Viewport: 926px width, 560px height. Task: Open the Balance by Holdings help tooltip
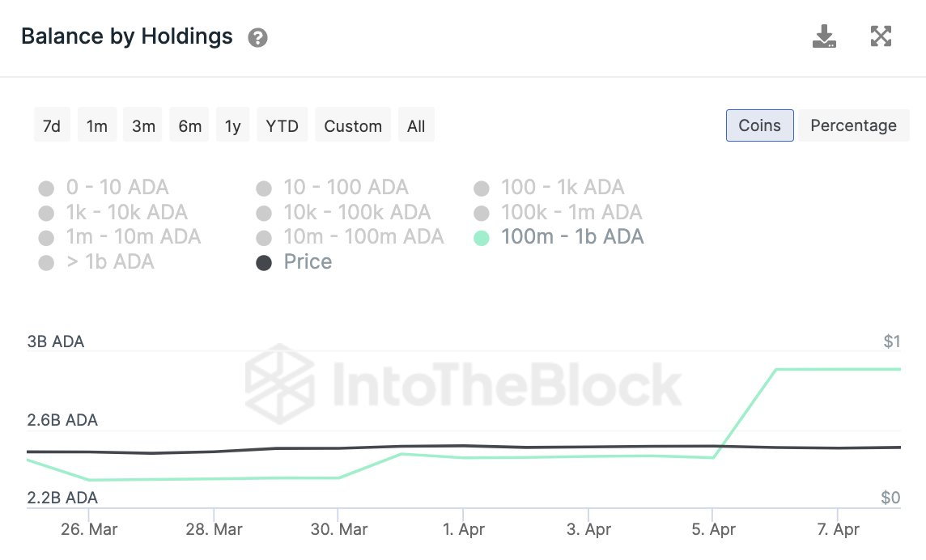[257, 36]
